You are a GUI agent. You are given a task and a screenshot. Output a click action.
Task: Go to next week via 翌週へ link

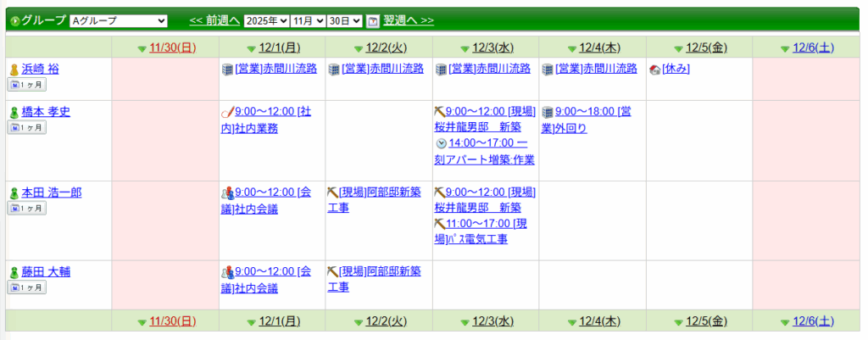point(408,20)
